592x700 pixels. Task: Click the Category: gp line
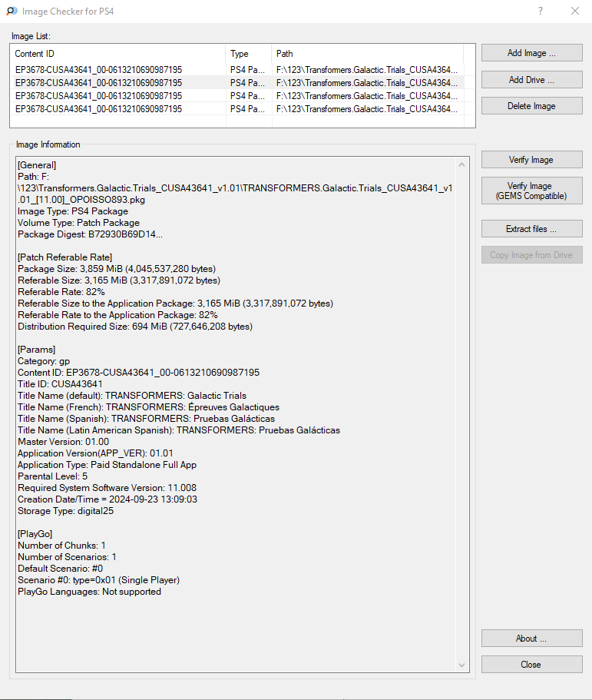(x=44, y=361)
